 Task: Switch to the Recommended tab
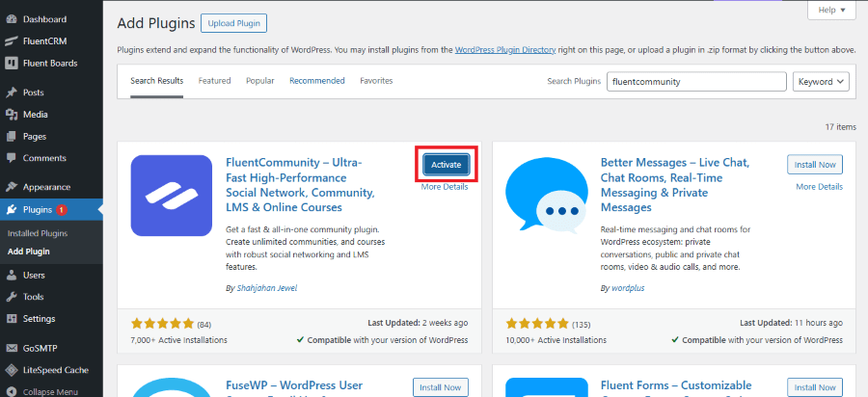(x=317, y=81)
